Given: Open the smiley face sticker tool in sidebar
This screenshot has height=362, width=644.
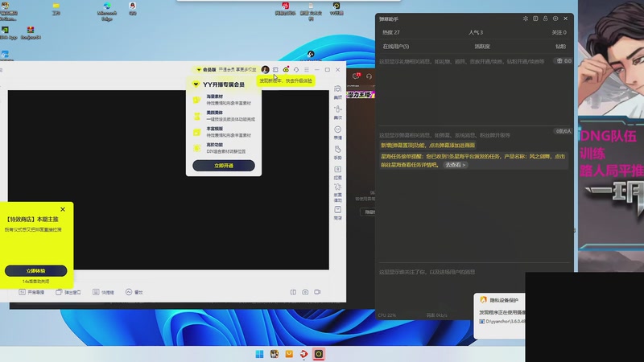Looking at the screenshot, I should [337, 132].
